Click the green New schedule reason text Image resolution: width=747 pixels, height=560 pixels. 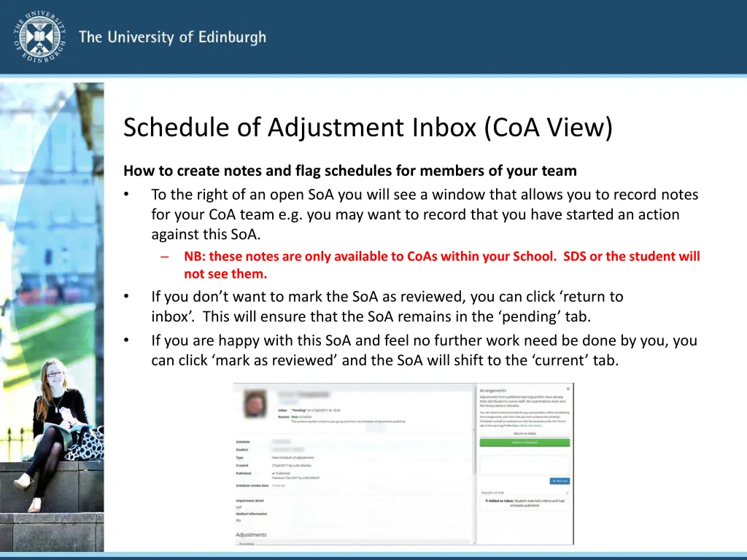298,416
